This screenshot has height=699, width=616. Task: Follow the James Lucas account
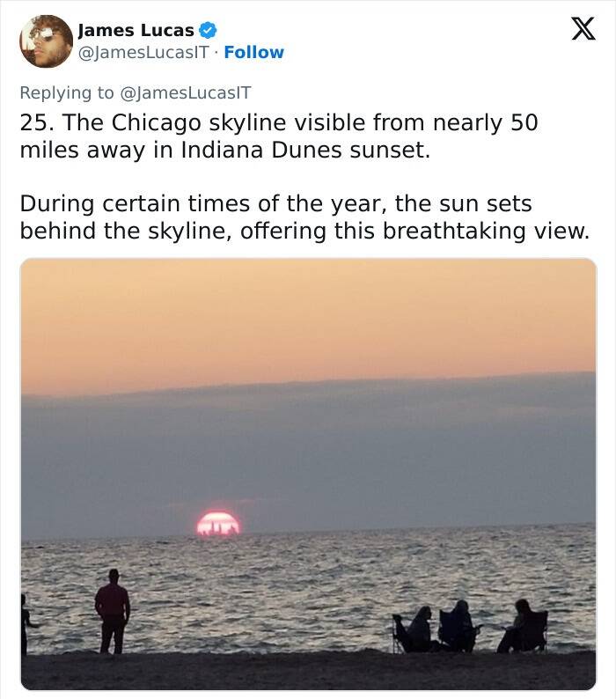point(253,53)
